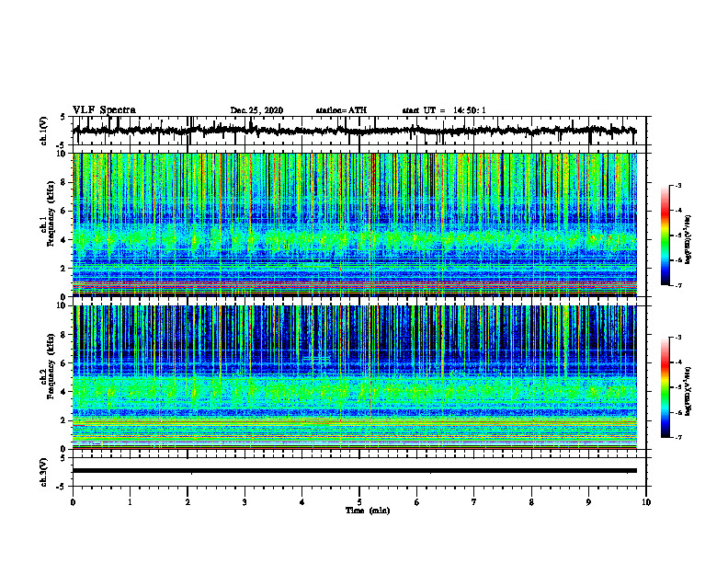Viewport: 728px width, 563px height.
Task: Click the ch.1 voltage waveform trace
Action: click(x=354, y=131)
